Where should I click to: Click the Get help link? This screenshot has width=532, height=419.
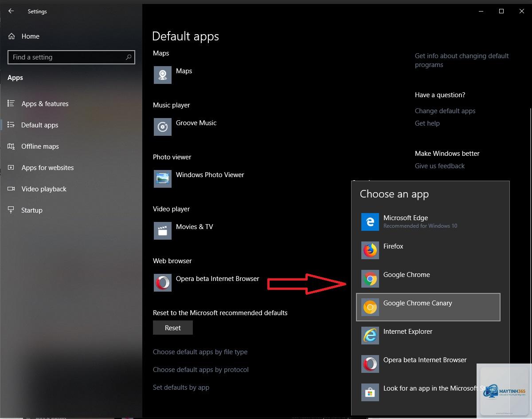(x=427, y=123)
